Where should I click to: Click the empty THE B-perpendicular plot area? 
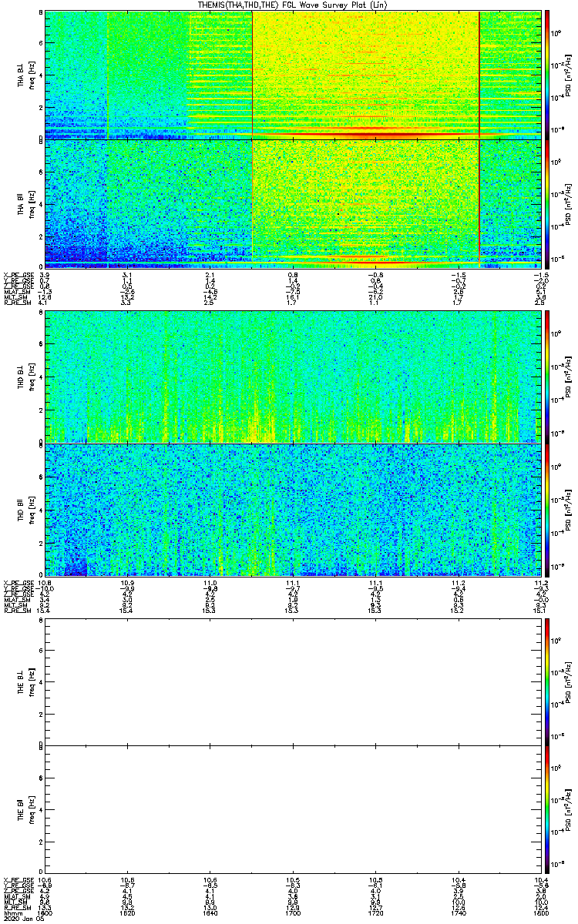tap(293, 681)
